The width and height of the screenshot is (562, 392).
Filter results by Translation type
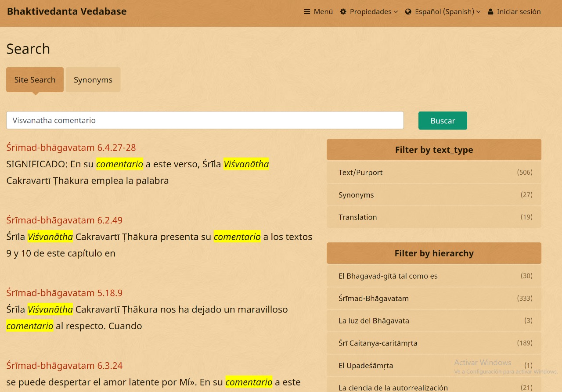357,217
